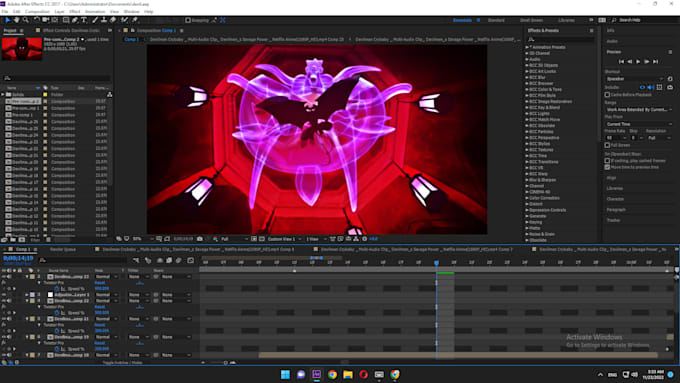The width and height of the screenshot is (680, 383).
Task: Switch to the Standard workspace
Action: coord(496,20)
